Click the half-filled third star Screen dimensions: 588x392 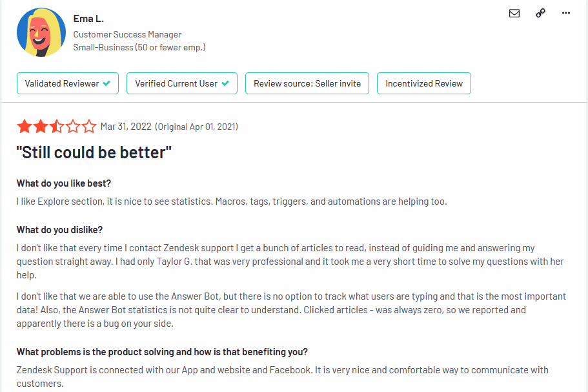(x=57, y=127)
